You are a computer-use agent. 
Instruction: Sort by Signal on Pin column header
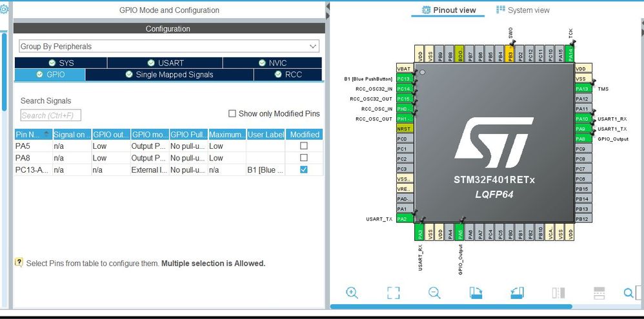coord(72,135)
